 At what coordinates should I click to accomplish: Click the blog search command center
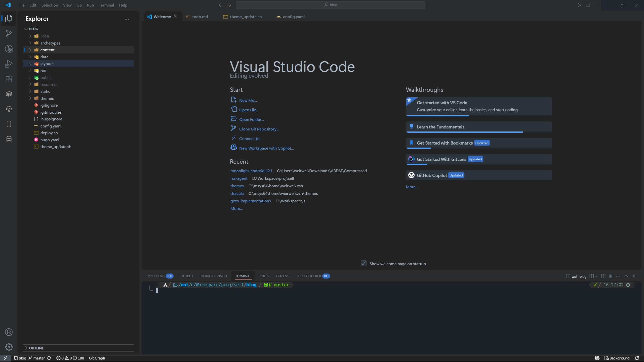point(330,5)
